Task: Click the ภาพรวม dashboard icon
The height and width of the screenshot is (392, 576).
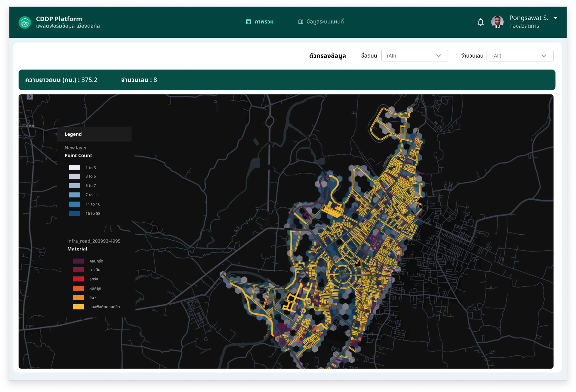Action: [x=248, y=22]
